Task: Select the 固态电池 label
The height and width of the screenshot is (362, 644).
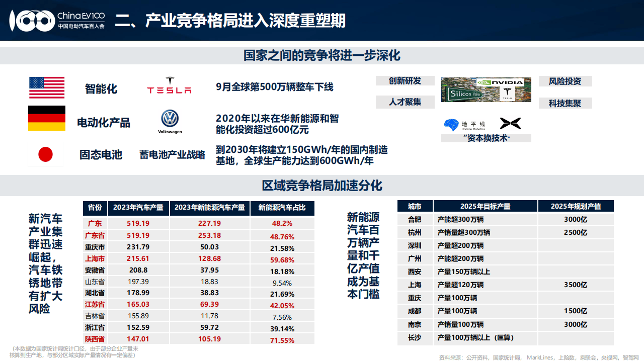Action: (101, 154)
